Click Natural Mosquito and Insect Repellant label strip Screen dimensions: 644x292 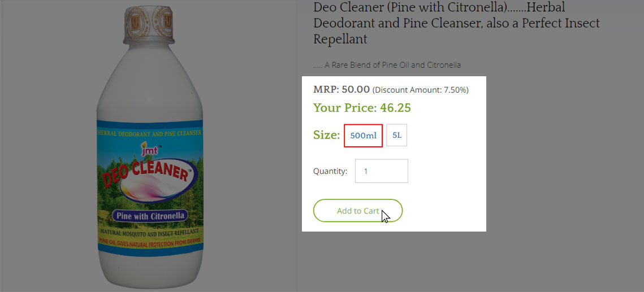[149, 232]
